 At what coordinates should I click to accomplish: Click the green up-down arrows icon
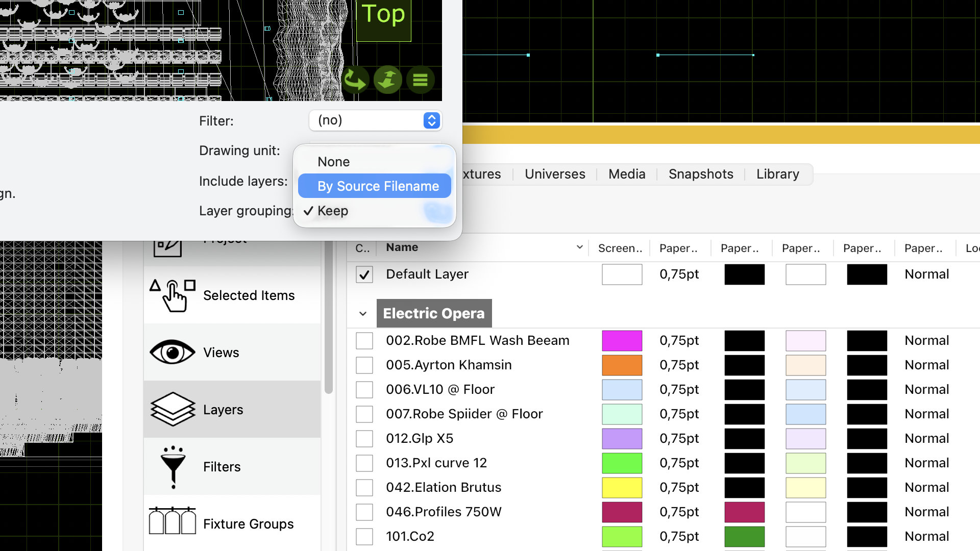point(387,80)
